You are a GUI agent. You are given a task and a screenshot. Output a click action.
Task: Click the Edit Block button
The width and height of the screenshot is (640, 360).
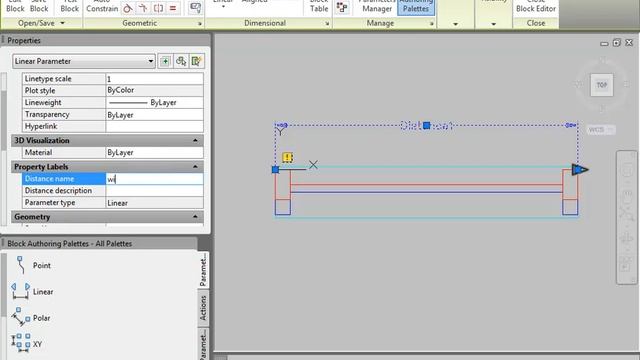tap(15, 7)
